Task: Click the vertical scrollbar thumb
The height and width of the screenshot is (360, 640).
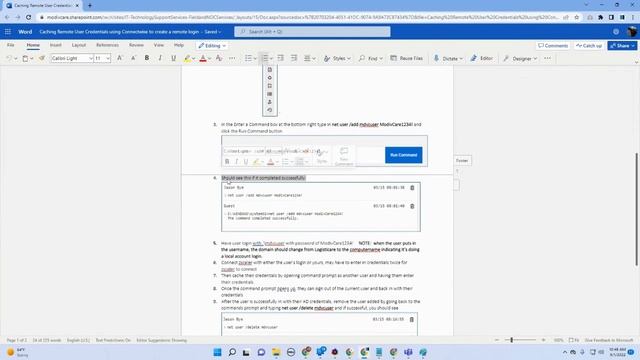Action: tap(636, 209)
